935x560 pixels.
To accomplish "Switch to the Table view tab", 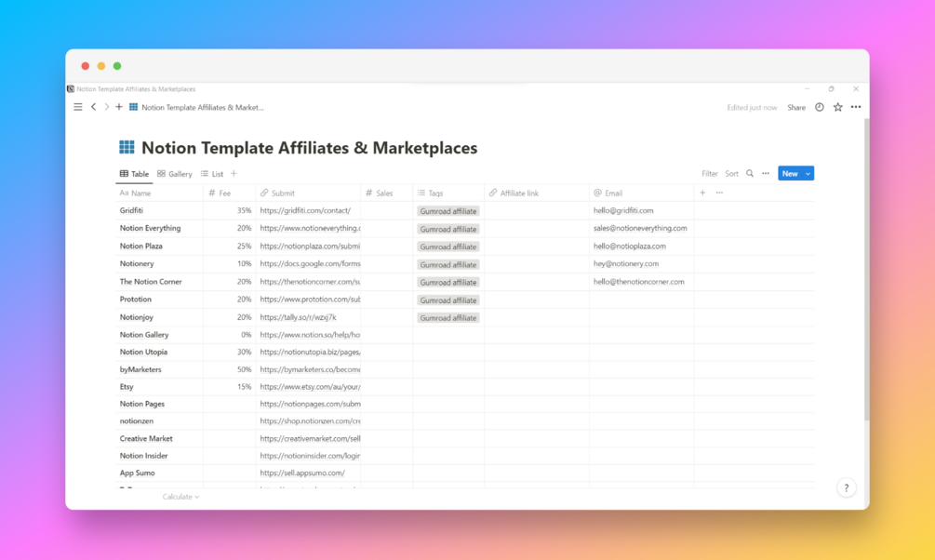I will (x=134, y=174).
